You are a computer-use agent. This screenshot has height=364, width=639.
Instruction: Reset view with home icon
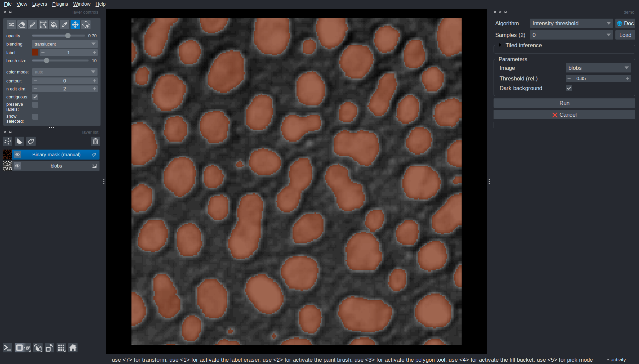(73, 348)
